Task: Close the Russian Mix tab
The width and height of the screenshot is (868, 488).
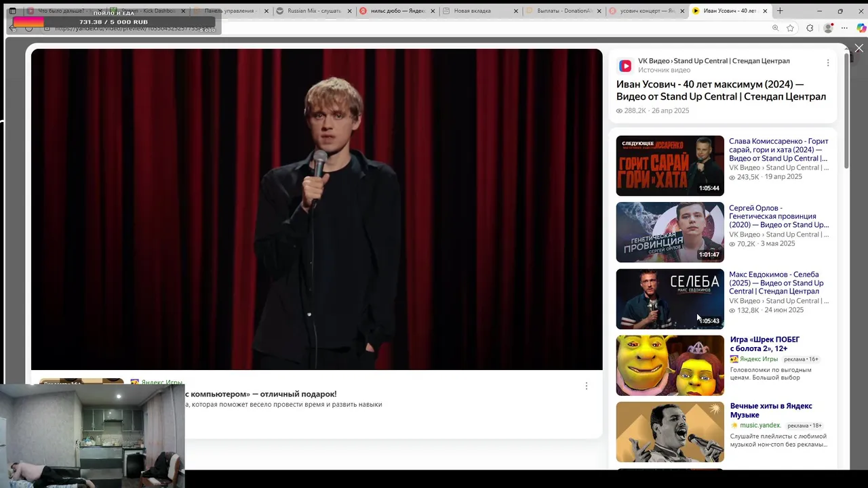Action: click(350, 11)
